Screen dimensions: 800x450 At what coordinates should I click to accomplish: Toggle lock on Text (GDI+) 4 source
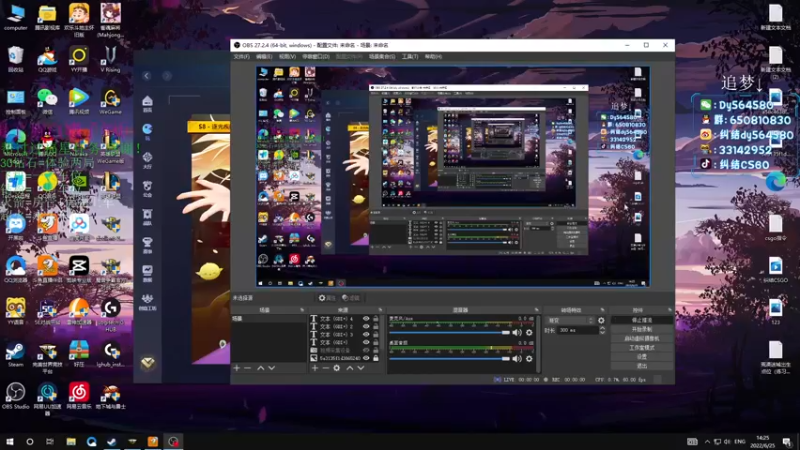coord(376,318)
